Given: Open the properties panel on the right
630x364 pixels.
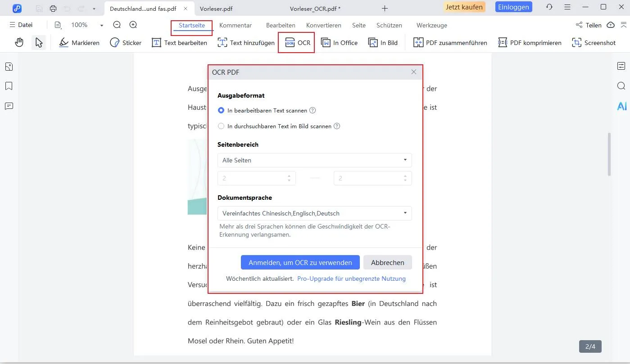Looking at the screenshot, I should pos(621,66).
